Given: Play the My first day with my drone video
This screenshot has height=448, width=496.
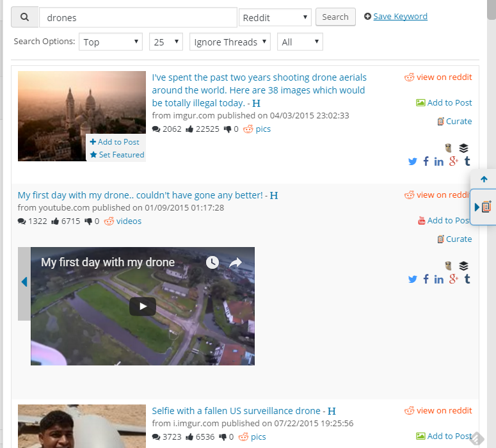Looking at the screenshot, I should [x=143, y=307].
